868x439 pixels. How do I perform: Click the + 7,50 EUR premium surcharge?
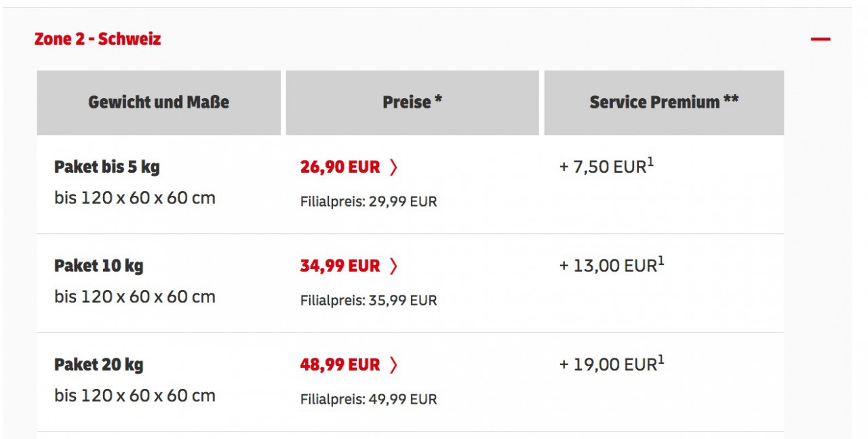(x=606, y=167)
